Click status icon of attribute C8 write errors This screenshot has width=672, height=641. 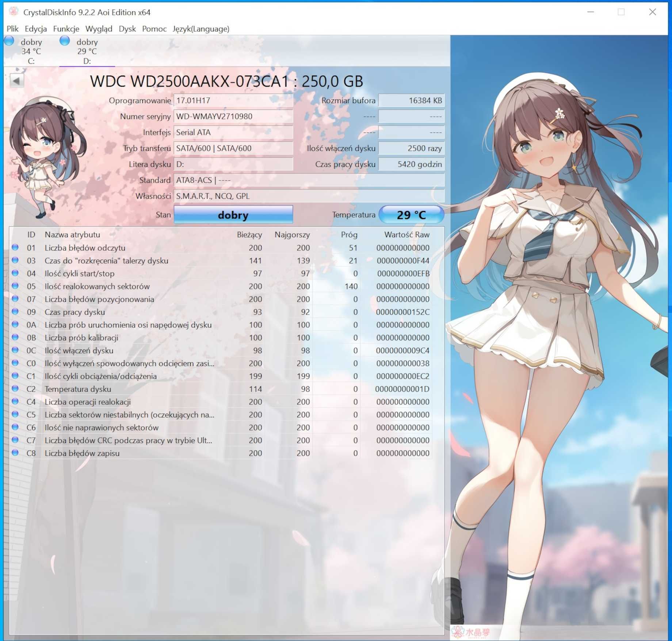pos(15,453)
